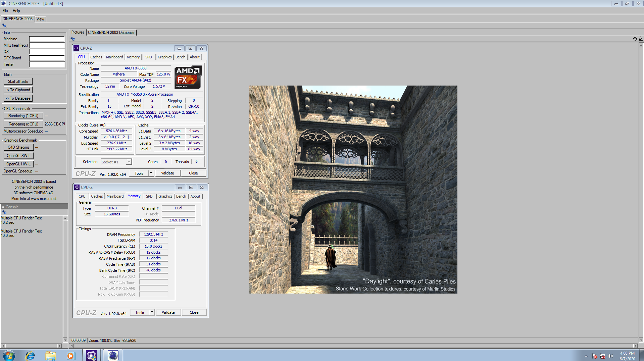The width and height of the screenshot is (644, 361).
Task: Open Windows Media Player from taskbar
Action: [x=70, y=356]
